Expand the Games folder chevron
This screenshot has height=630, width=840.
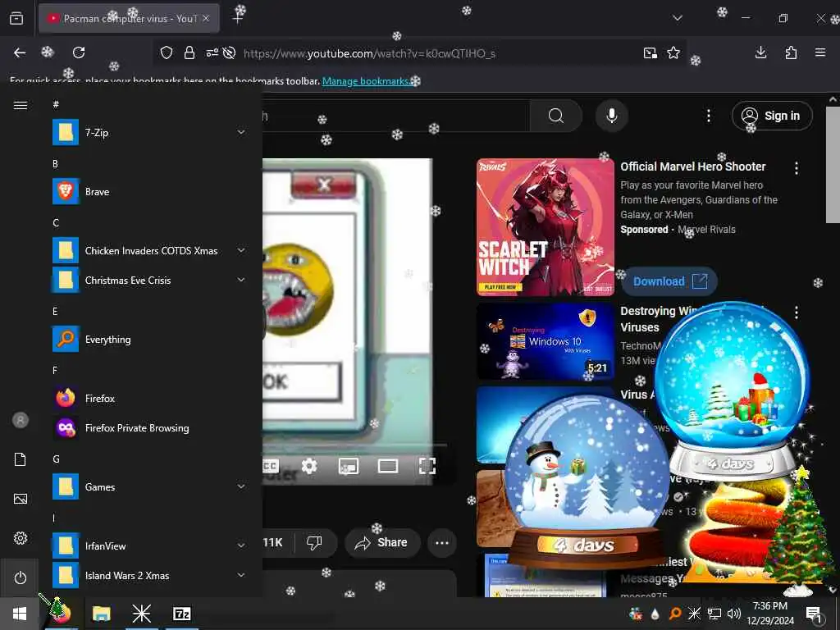241,486
